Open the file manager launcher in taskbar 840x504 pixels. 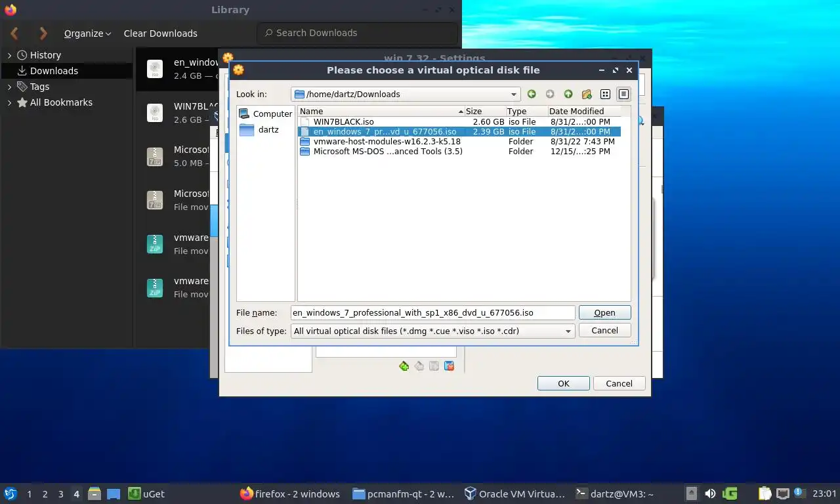click(94, 493)
